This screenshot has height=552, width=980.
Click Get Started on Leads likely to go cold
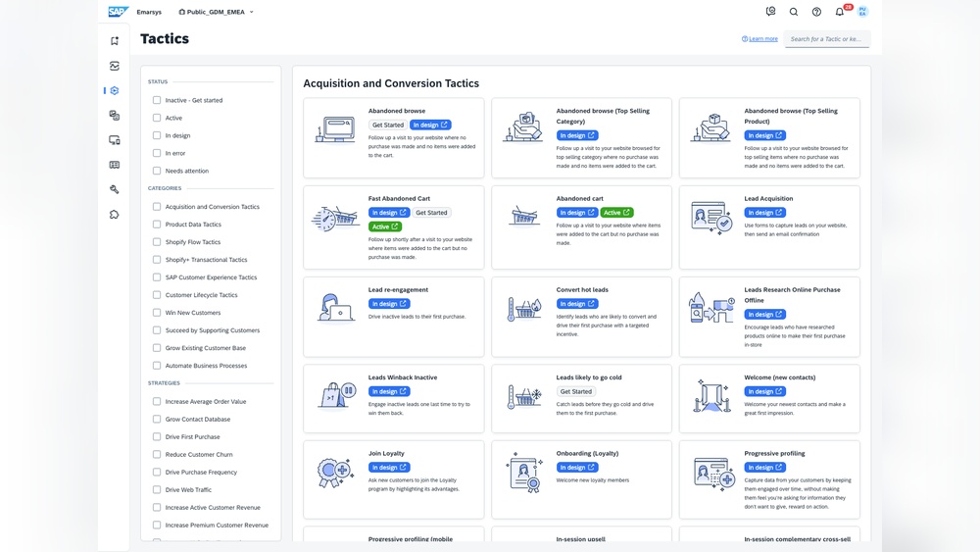(575, 391)
